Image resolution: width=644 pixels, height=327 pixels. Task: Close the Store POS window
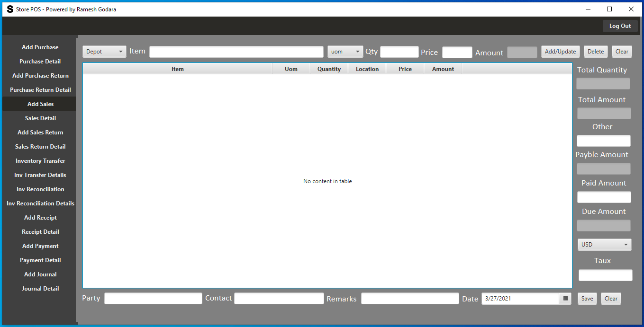[x=631, y=9]
